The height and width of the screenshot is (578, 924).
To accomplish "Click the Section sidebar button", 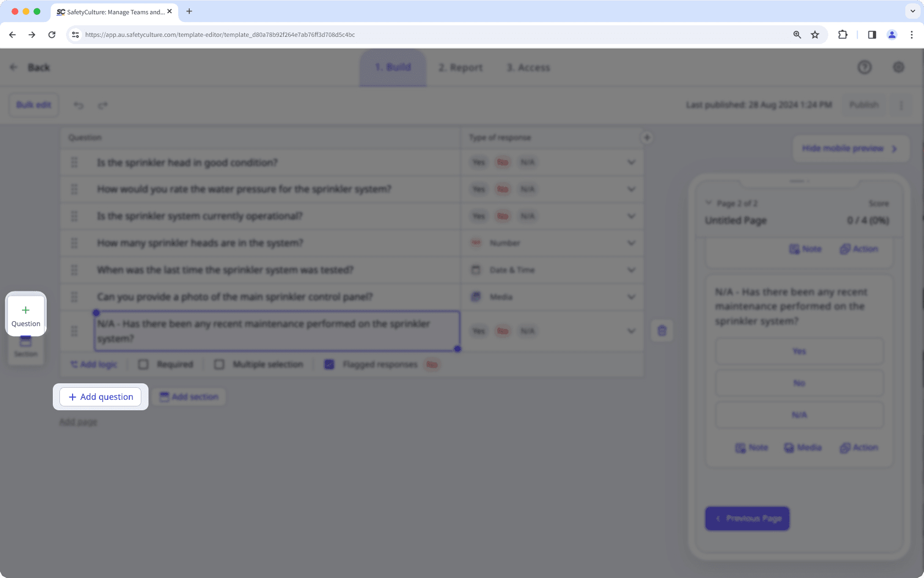I will [x=26, y=347].
